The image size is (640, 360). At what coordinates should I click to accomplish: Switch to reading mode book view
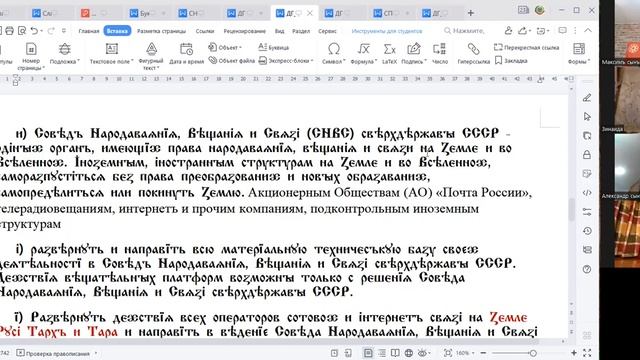click(395, 353)
